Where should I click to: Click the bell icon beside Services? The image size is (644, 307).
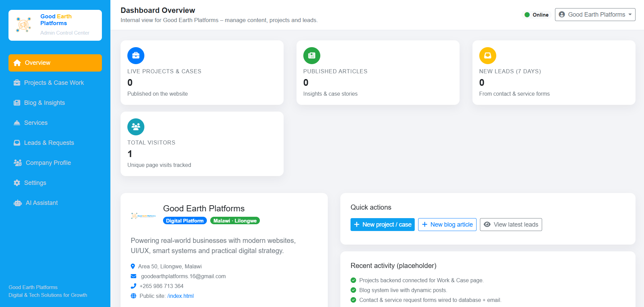17,123
